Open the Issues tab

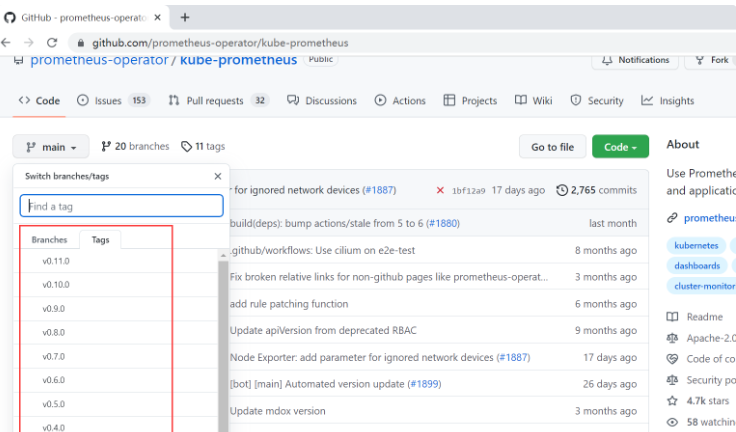(x=113, y=100)
